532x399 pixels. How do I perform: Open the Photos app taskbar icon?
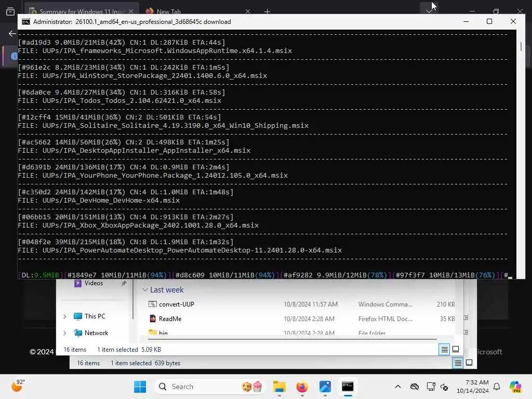[325, 387]
